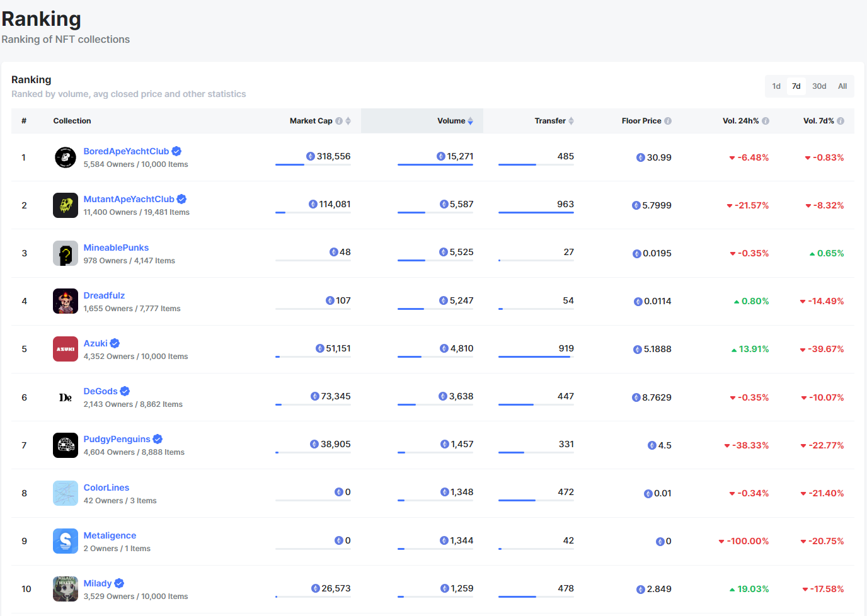This screenshot has width=867, height=616.
Task: Click BoredApeYachtClub avatar thumbnail
Action: click(66, 157)
